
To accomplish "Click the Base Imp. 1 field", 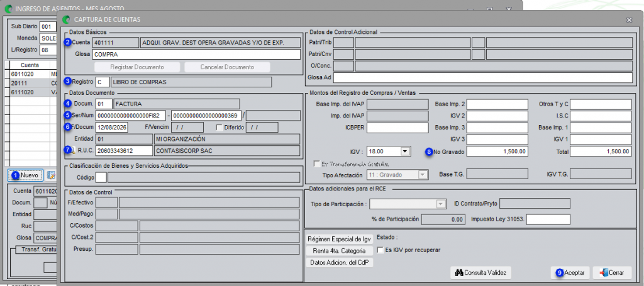I will coord(601,128).
